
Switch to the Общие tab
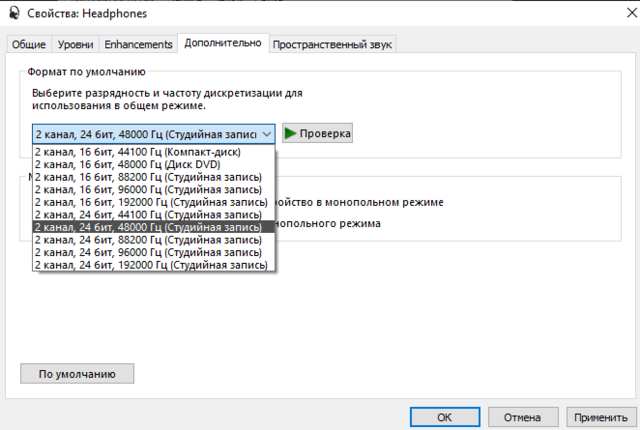[29, 44]
